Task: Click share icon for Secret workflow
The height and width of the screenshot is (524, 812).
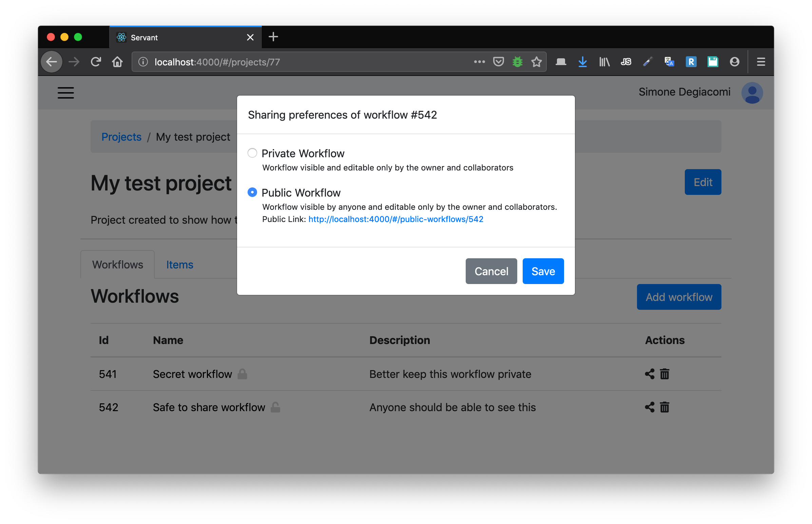Action: [649, 374]
